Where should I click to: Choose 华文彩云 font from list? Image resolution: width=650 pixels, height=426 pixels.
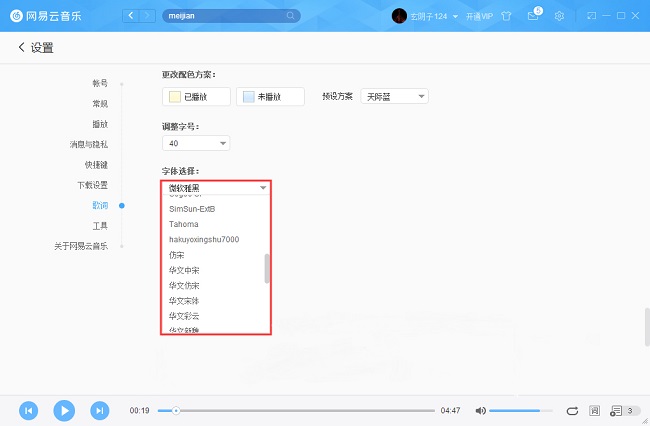pyautogui.click(x=184, y=316)
